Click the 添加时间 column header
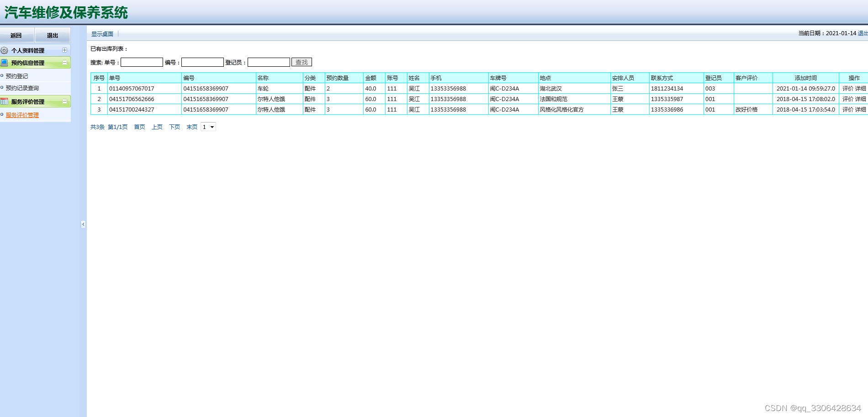Viewport: 868px width, 417px height. [x=806, y=78]
